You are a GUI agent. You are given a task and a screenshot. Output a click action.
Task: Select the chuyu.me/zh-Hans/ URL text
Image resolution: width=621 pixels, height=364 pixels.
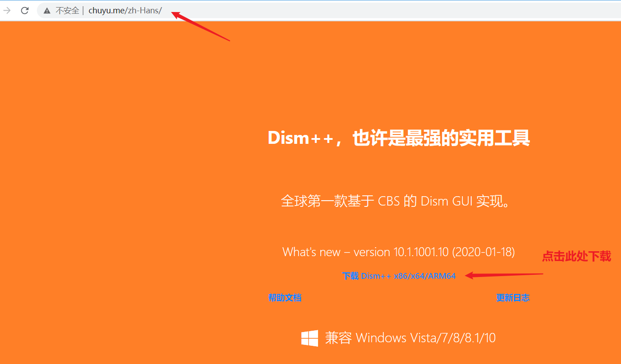coord(125,11)
